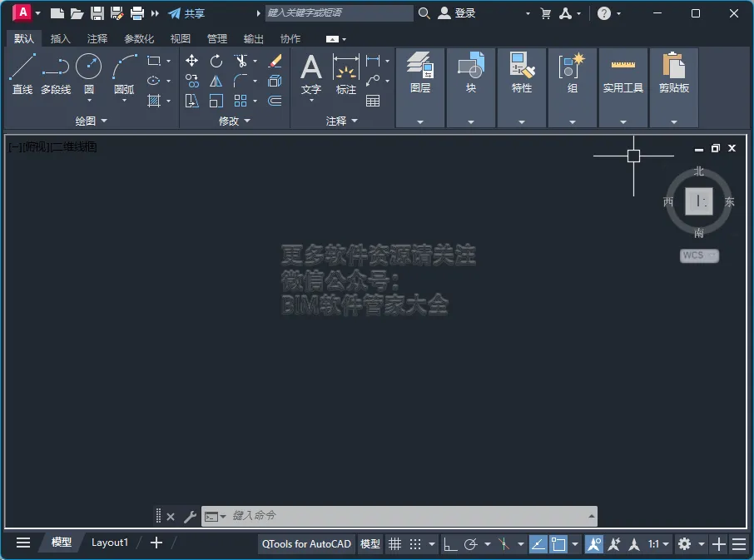This screenshot has width=754, height=560.
Task: Click the Save icon
Action: tap(97, 13)
